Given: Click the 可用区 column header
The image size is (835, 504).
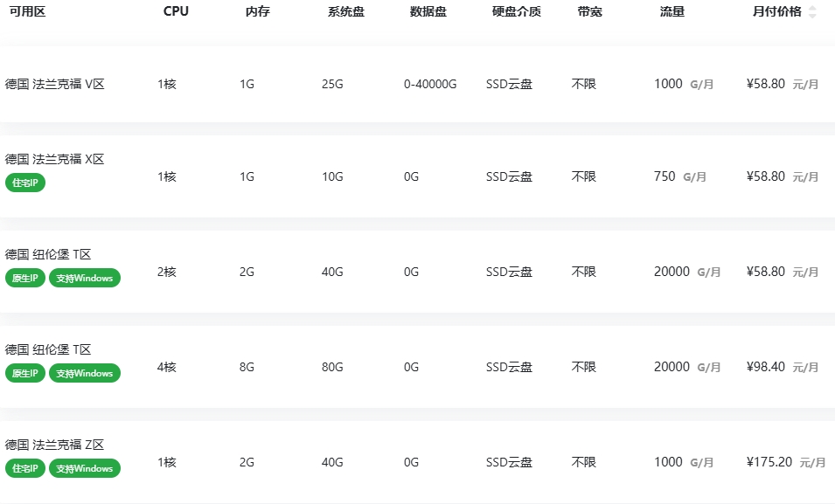Looking at the screenshot, I should click(x=27, y=11).
